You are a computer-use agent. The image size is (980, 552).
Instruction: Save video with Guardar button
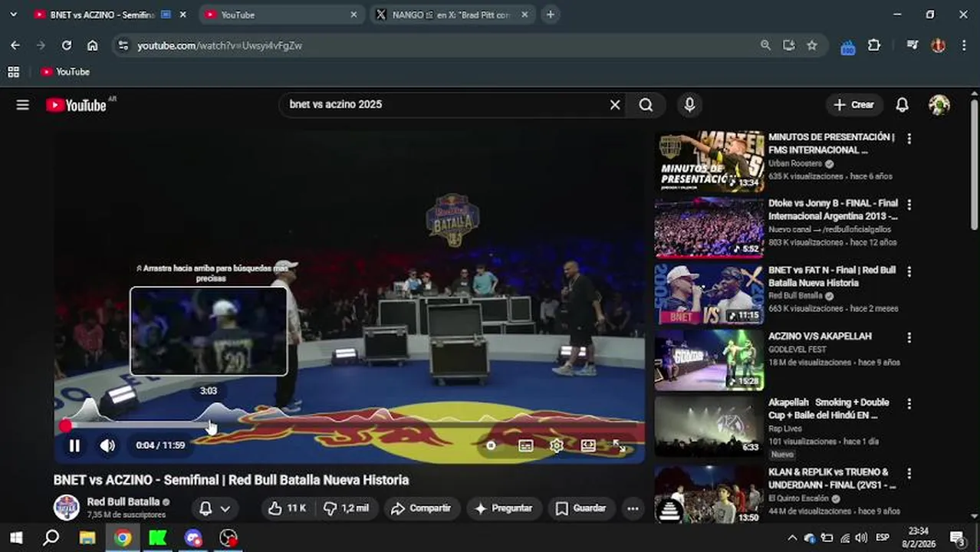580,508
